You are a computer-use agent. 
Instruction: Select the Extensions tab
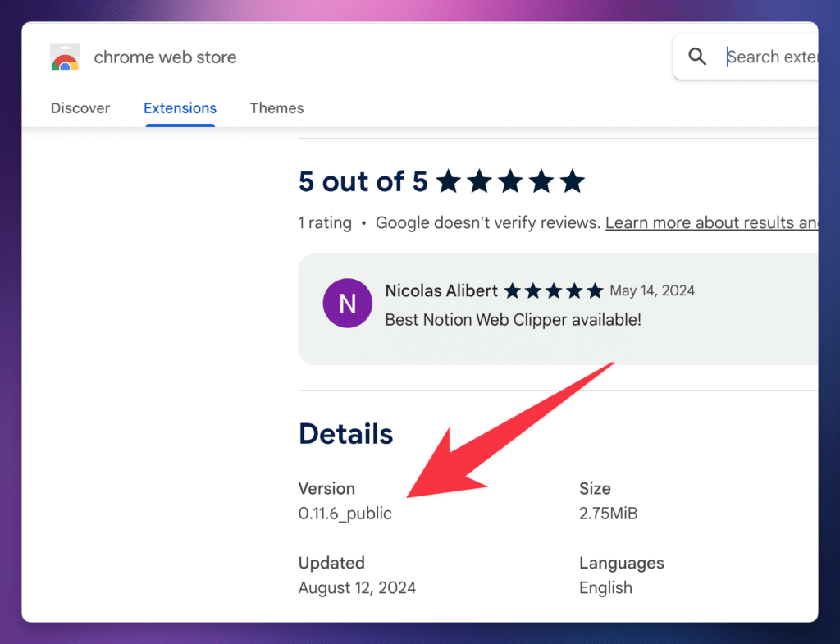point(180,108)
